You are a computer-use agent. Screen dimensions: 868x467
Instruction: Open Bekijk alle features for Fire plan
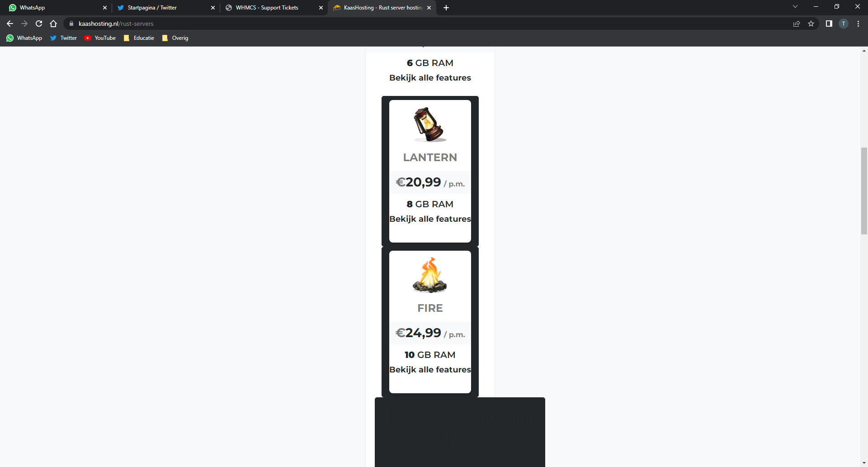[x=430, y=370]
